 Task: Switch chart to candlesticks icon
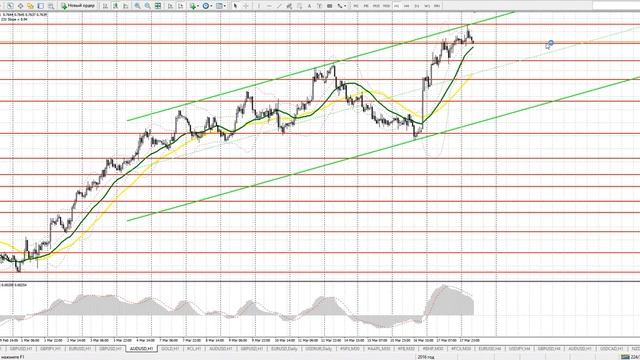(x=116, y=6)
